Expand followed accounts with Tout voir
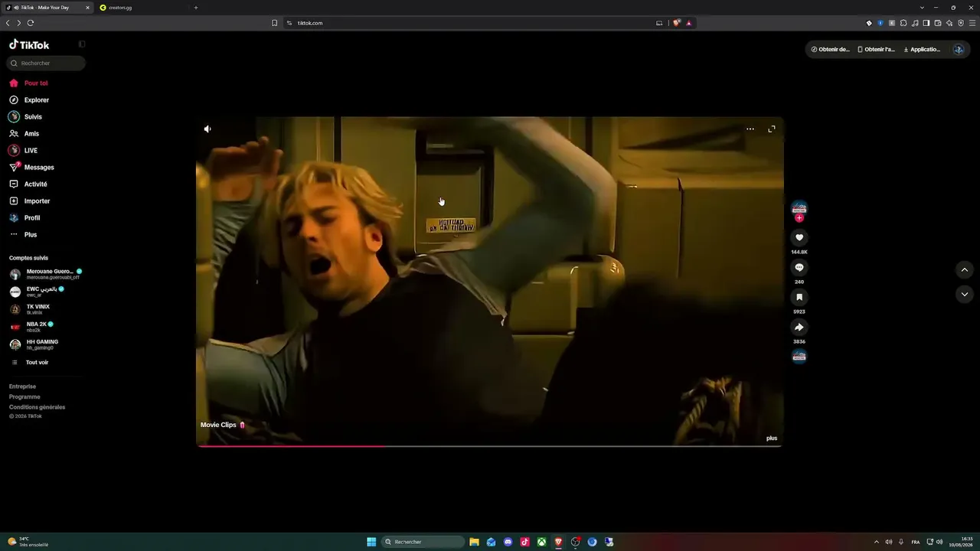This screenshot has width=980, height=551. coord(30,363)
